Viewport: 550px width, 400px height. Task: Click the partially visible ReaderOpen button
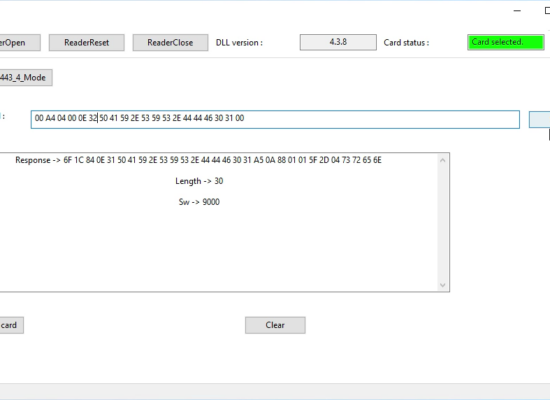[x=20, y=42]
